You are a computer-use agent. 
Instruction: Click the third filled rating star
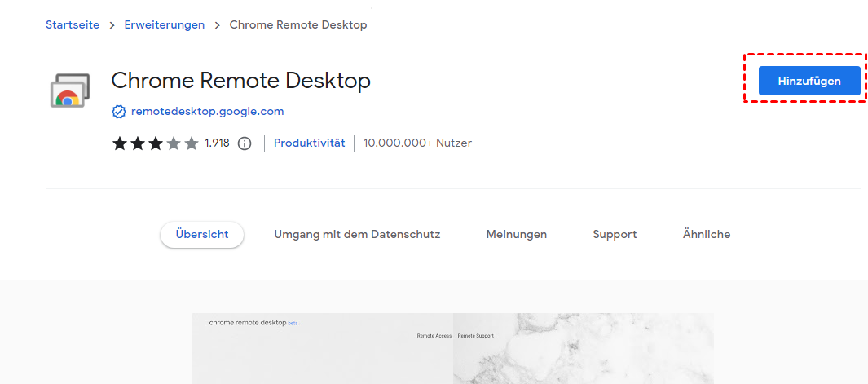(x=156, y=143)
